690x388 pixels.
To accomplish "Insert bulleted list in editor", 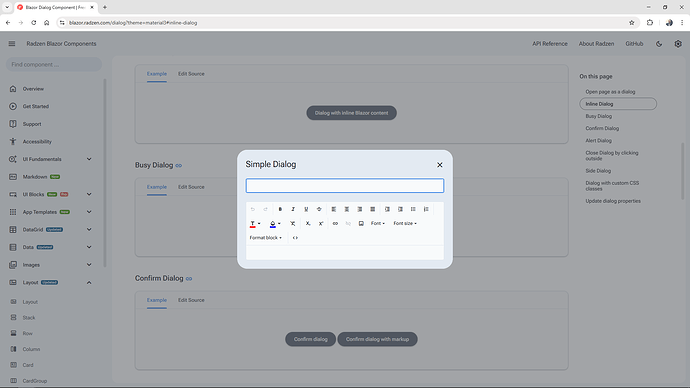I will (413, 209).
